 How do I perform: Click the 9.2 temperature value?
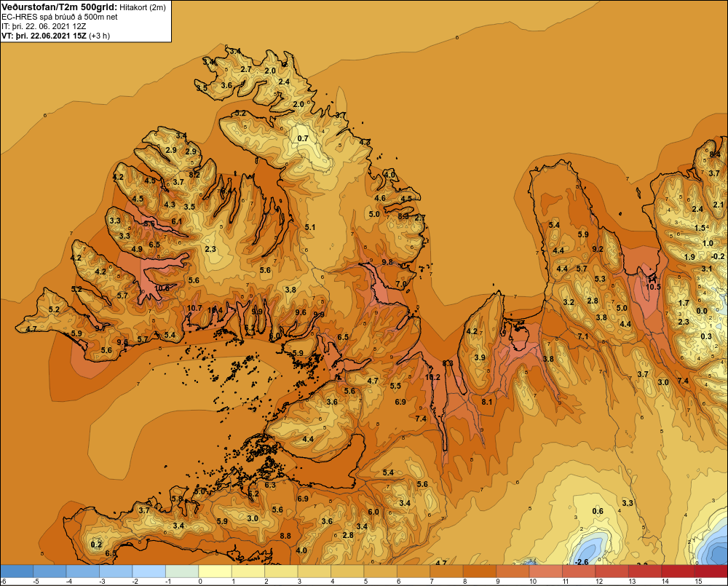598,249
